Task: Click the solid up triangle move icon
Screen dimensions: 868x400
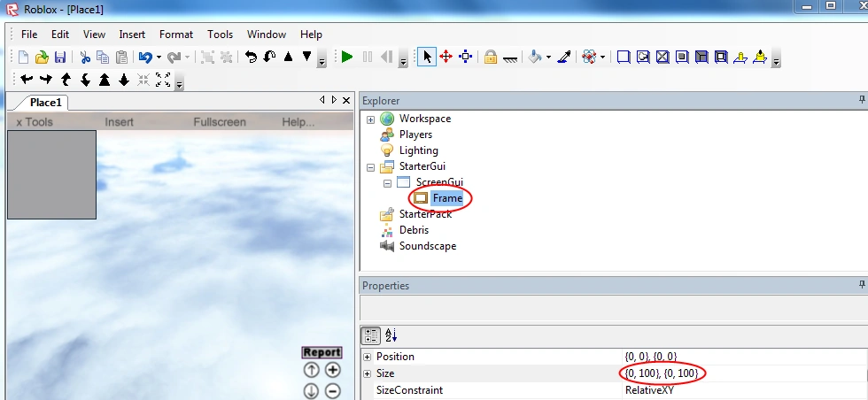Action: pyautogui.click(x=288, y=57)
